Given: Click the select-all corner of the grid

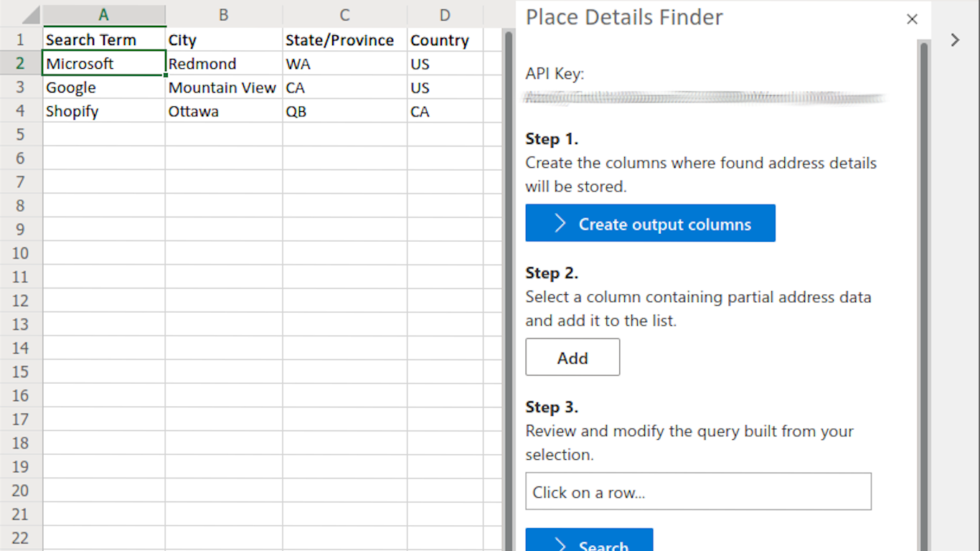Looking at the screenshot, I should pos(20,15).
